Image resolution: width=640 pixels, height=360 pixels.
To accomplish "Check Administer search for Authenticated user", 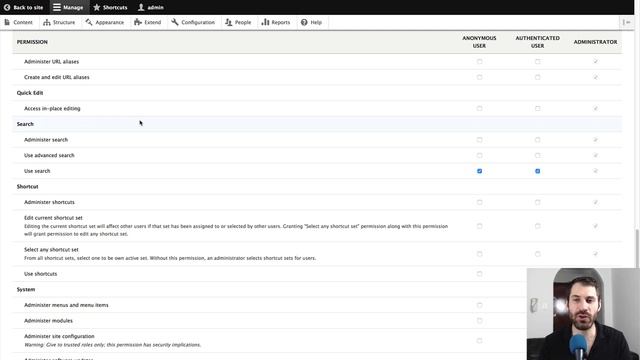I will click(x=538, y=140).
